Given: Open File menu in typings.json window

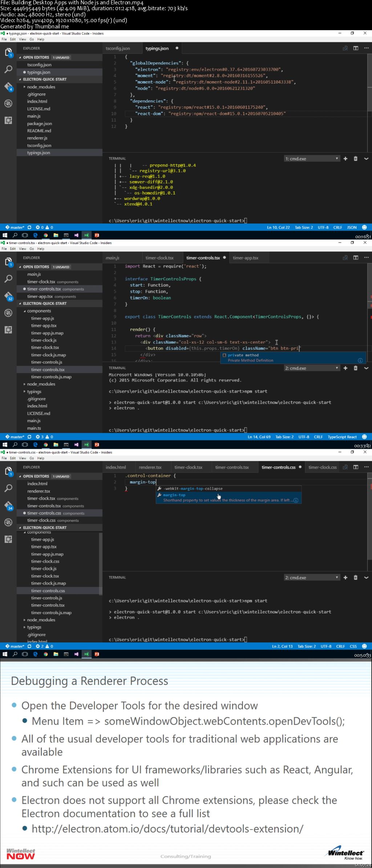Looking at the screenshot, I should [x=4, y=39].
